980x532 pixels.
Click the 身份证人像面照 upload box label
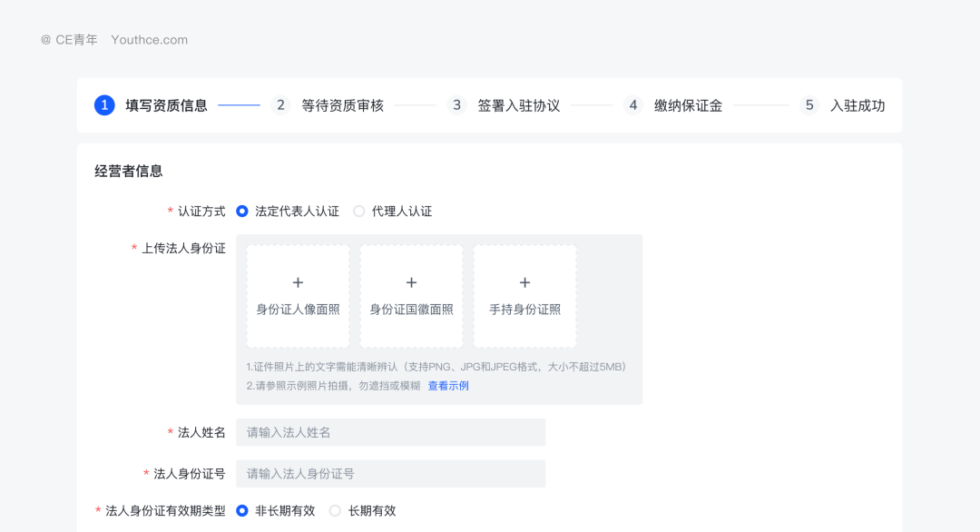[x=298, y=310]
